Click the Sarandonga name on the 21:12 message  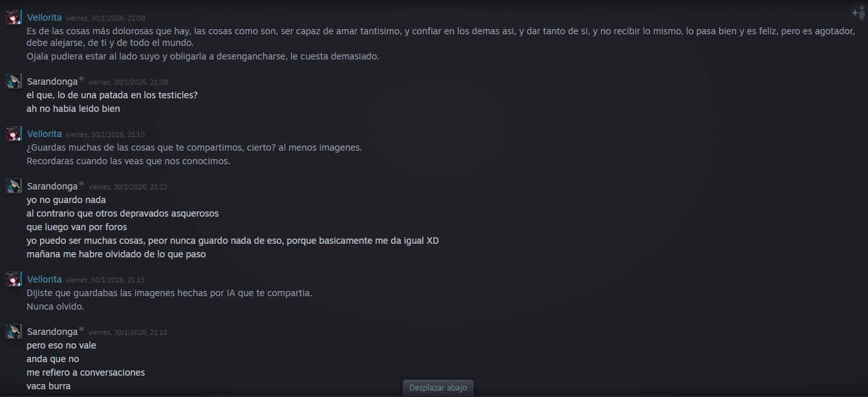[x=52, y=186]
